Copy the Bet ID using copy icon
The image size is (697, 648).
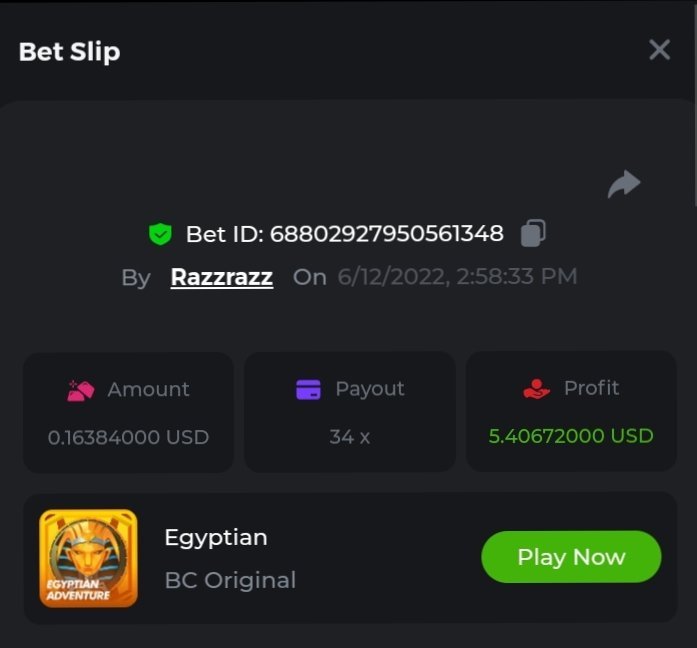(x=533, y=234)
